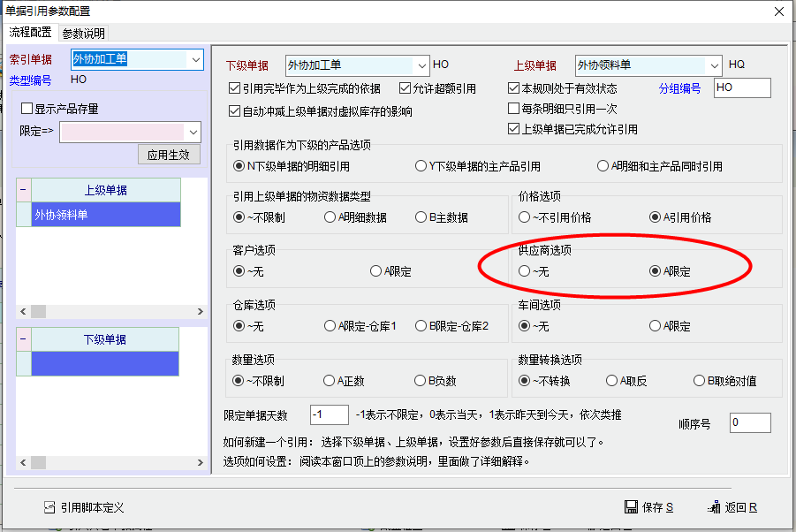Select 供应商选项 ~无 radio button

pos(525,271)
